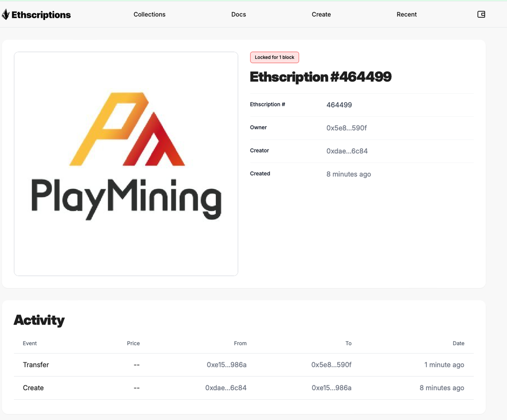The width and height of the screenshot is (507, 420).
Task: Click the Ethscription #464499 heading
Action: click(320, 77)
